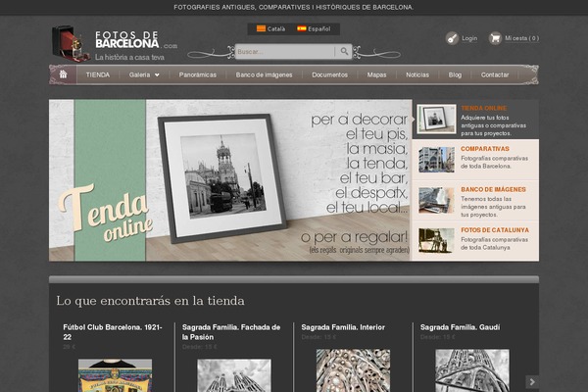Open Sagrada Familia Fachada de la Pasión title
This screenshot has height=392, width=588.
click(231, 332)
